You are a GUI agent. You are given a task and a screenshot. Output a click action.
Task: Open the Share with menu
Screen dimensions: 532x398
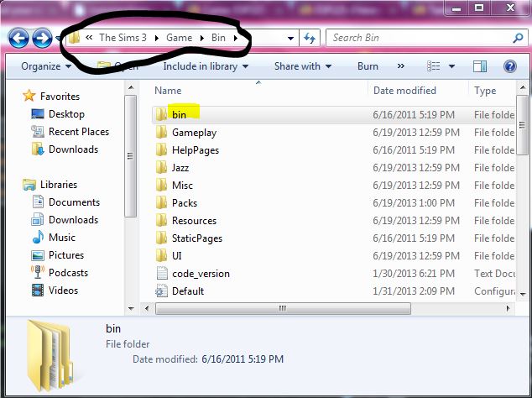click(x=303, y=66)
